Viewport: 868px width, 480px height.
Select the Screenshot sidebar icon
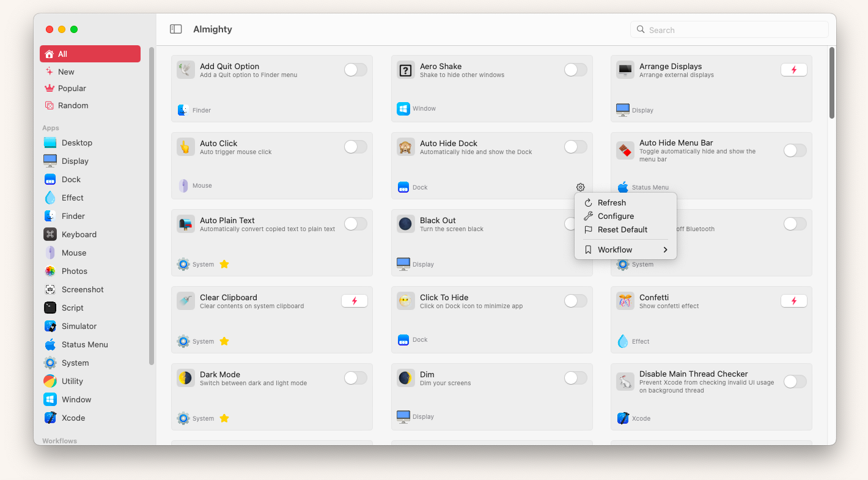tap(50, 289)
